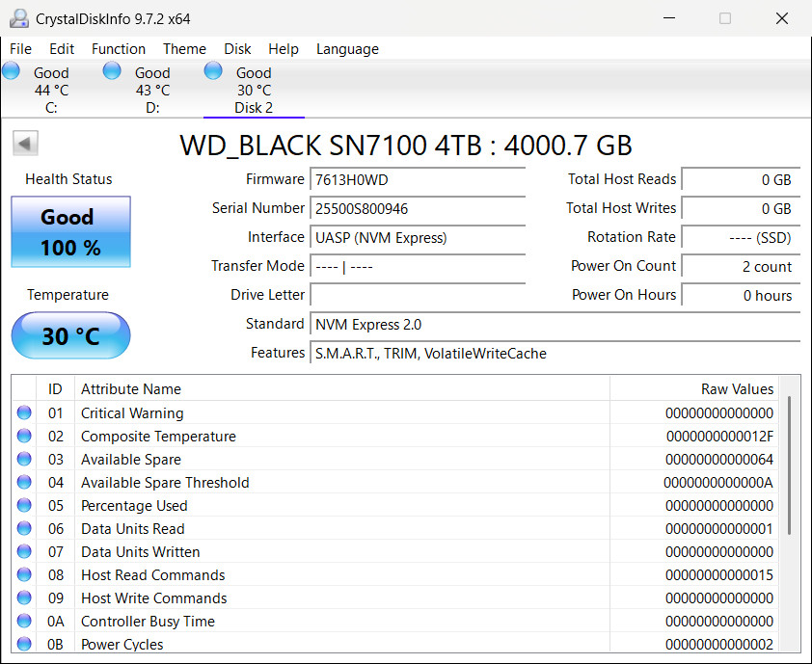Select the Available Spare attribute name
The width and height of the screenshot is (812, 664).
coord(131,460)
